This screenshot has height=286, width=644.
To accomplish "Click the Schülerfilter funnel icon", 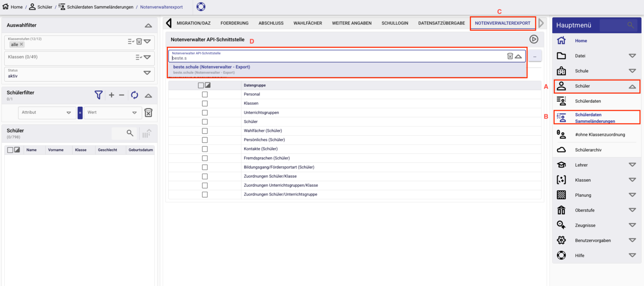I will pyautogui.click(x=99, y=95).
